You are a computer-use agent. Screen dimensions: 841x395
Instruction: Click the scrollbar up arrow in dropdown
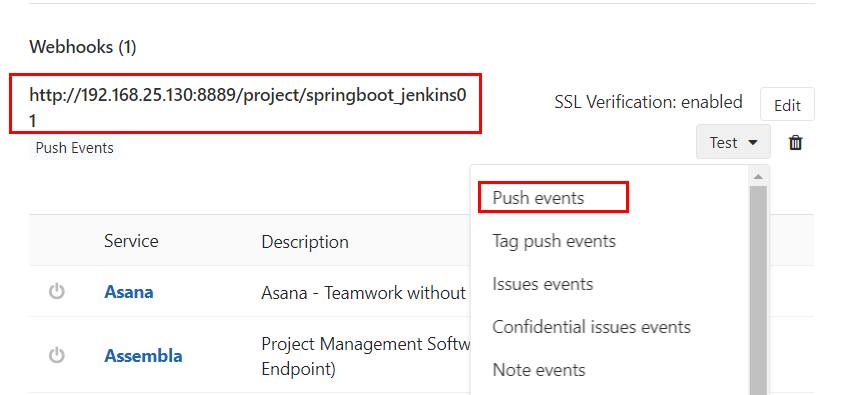point(758,177)
